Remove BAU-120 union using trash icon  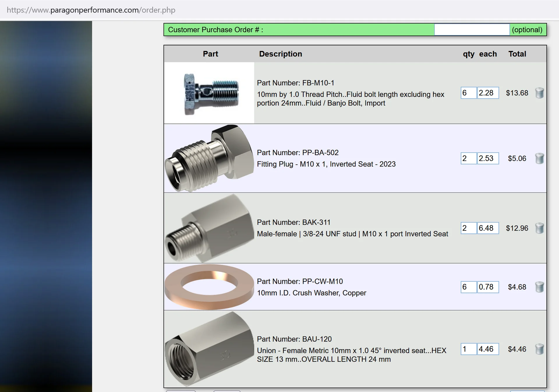tap(539, 349)
